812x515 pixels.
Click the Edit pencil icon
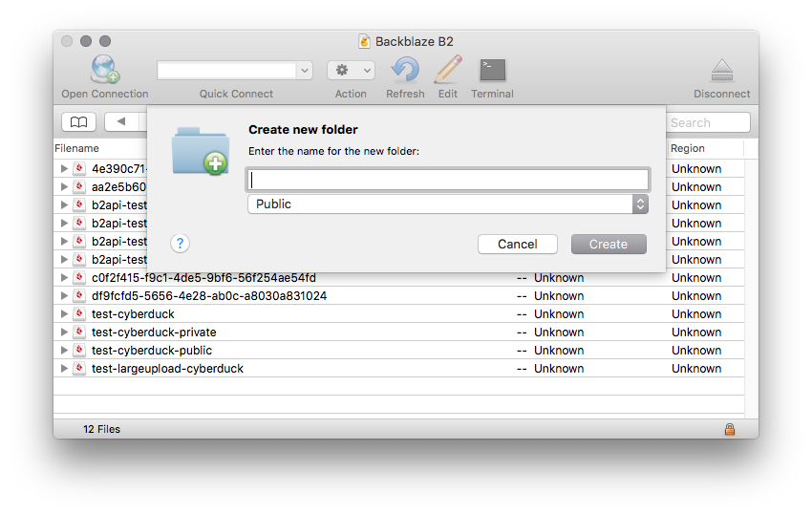click(448, 70)
